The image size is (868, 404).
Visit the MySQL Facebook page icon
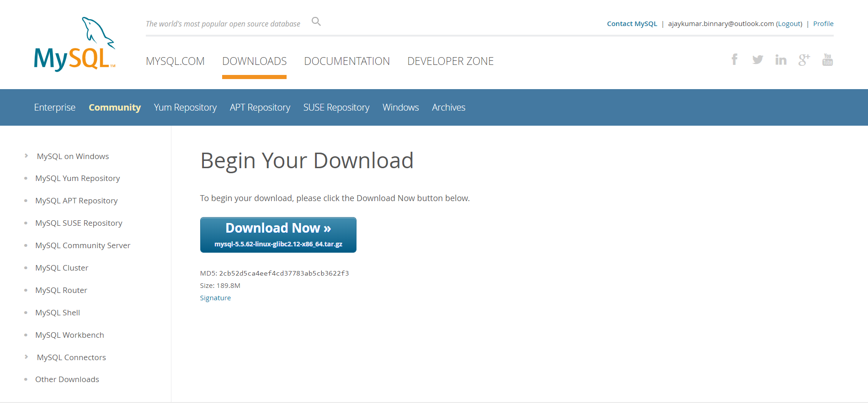(735, 59)
